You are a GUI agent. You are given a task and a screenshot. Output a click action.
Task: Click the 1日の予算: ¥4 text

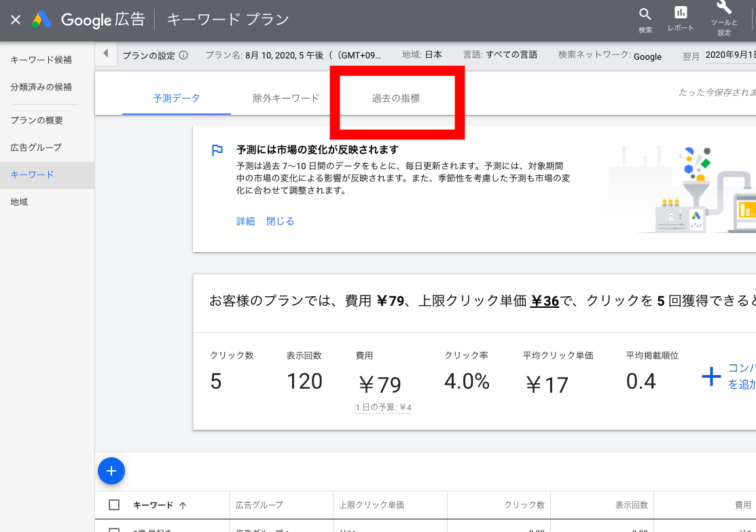[383, 408]
